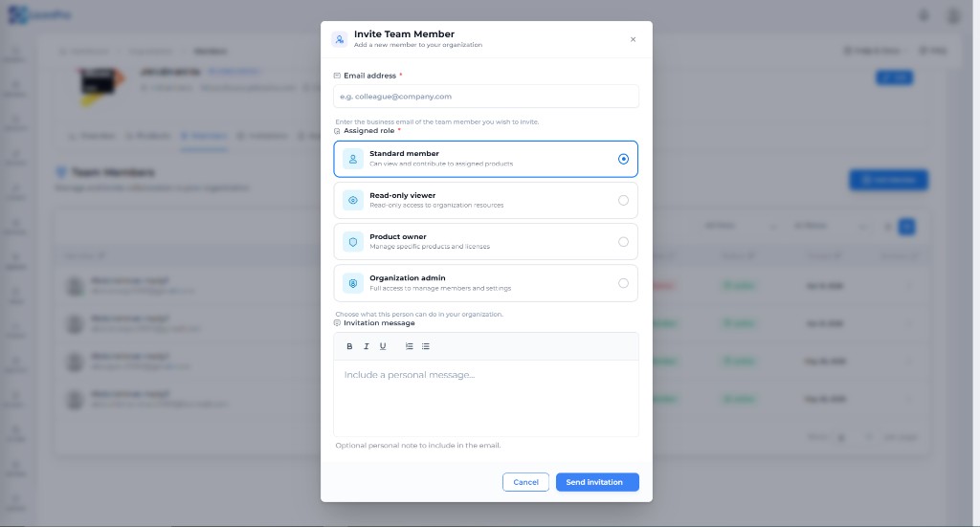Click the Email address input field
This screenshot has height=527, width=980.
[x=485, y=97]
